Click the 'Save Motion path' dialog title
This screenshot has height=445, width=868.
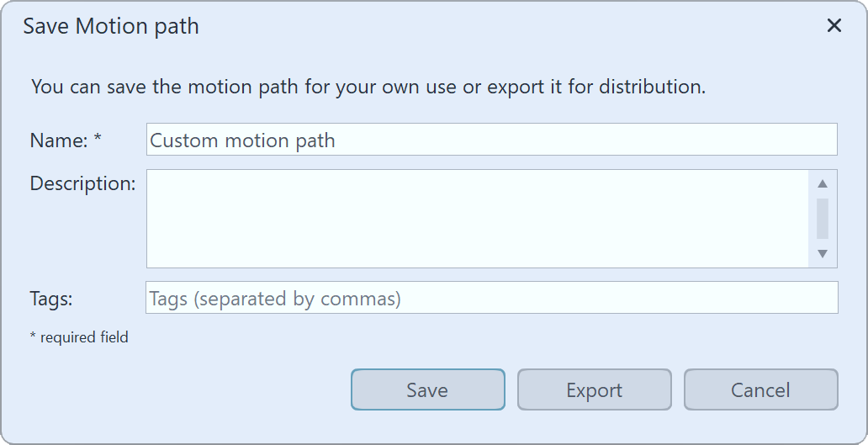(x=111, y=26)
